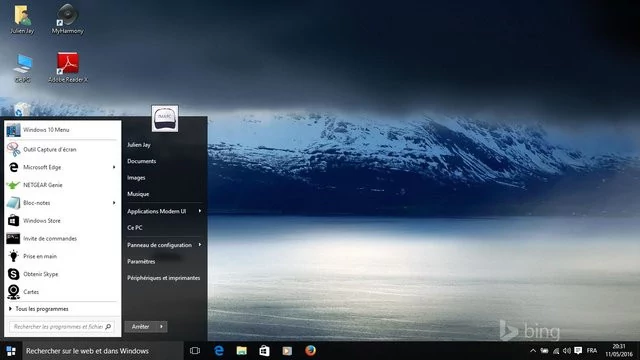Click the magnifier icon in start menu search
The width and height of the screenshot is (640, 360).
click(108, 327)
